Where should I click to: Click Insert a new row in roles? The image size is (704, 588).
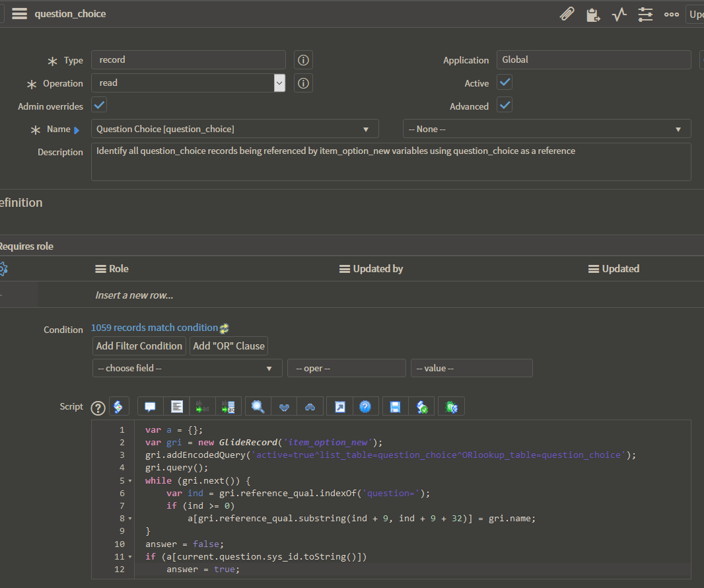[x=134, y=295]
